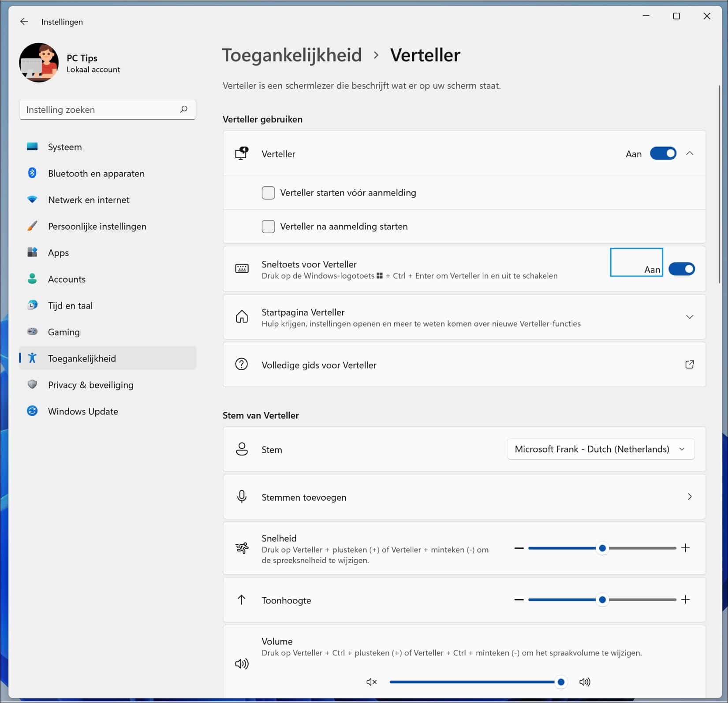Screen dimensions: 728x703
Task: Select the Gaming controller icon
Action: click(32, 331)
